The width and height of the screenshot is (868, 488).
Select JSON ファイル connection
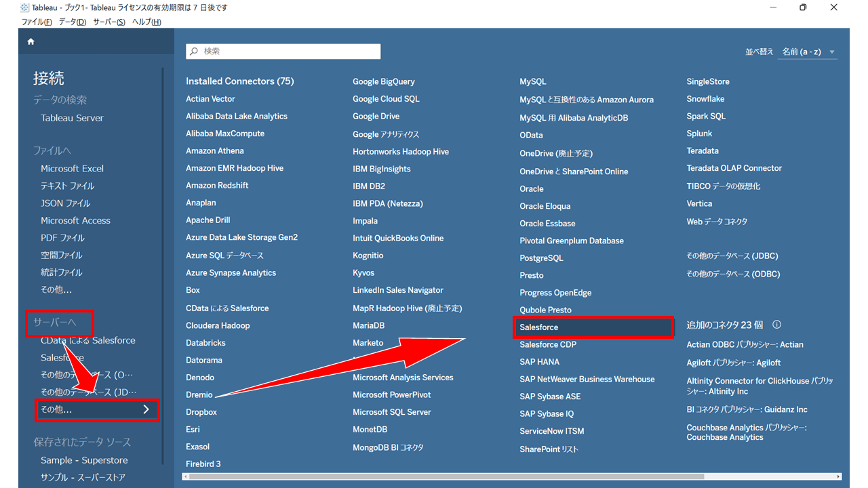pyautogui.click(x=65, y=203)
